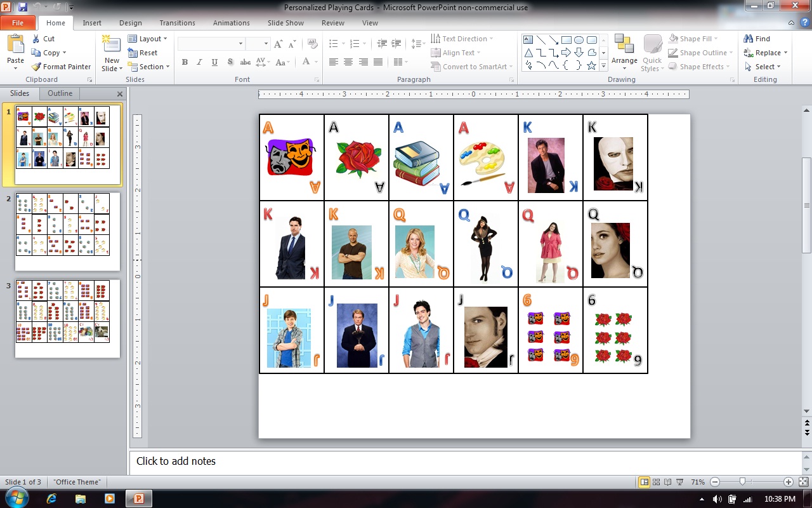Open the Select dropdown
Image resolution: width=812 pixels, height=508 pixels.
762,67
